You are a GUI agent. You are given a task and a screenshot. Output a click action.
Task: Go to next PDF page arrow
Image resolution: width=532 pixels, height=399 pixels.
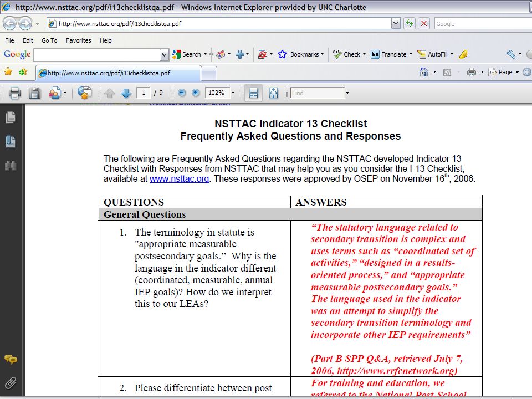(x=126, y=93)
